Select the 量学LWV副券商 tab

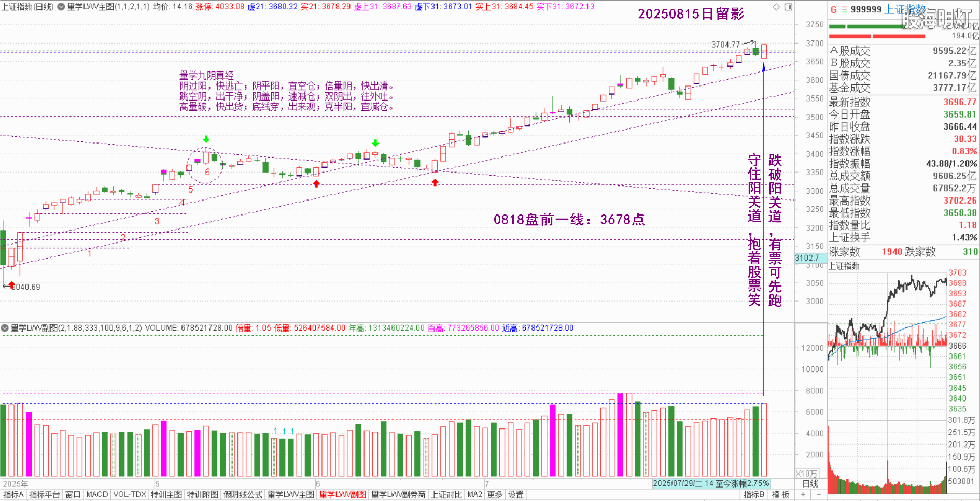pos(398,495)
